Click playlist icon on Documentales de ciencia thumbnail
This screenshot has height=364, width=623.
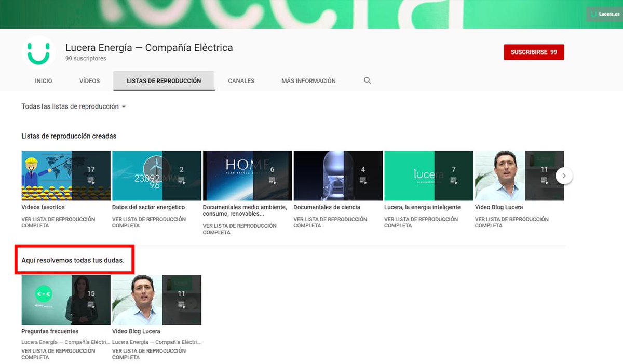click(363, 181)
